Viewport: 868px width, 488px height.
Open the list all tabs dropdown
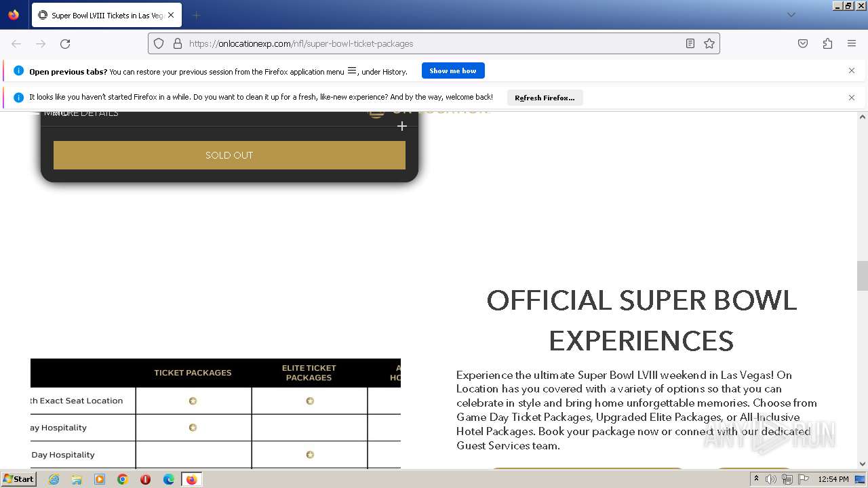[791, 15]
